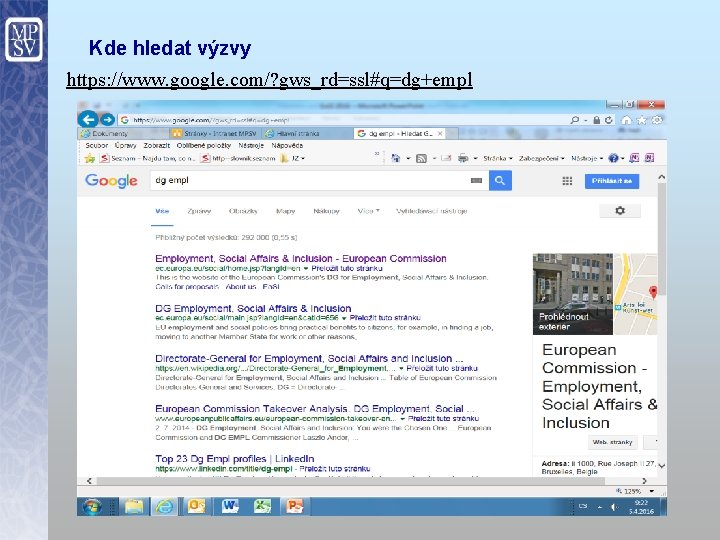Image resolution: width=720 pixels, height=540 pixels.
Task: Click the Přihlásit se sign-in button
Action: (612, 181)
